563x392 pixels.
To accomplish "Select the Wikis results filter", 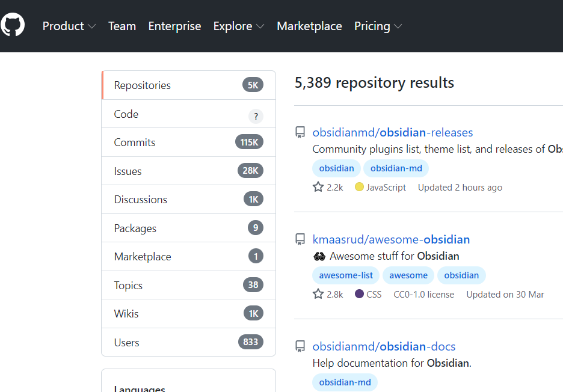I will (x=188, y=313).
